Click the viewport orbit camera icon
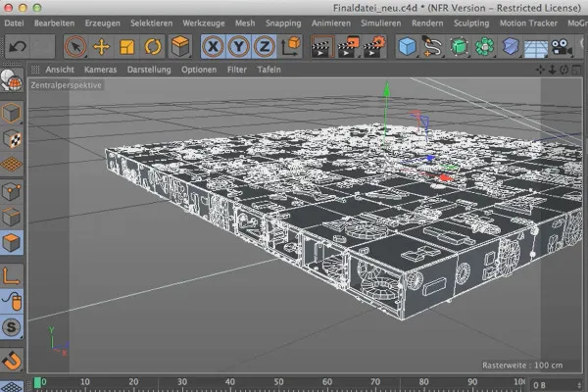The height and width of the screenshot is (392, 588). (x=564, y=70)
